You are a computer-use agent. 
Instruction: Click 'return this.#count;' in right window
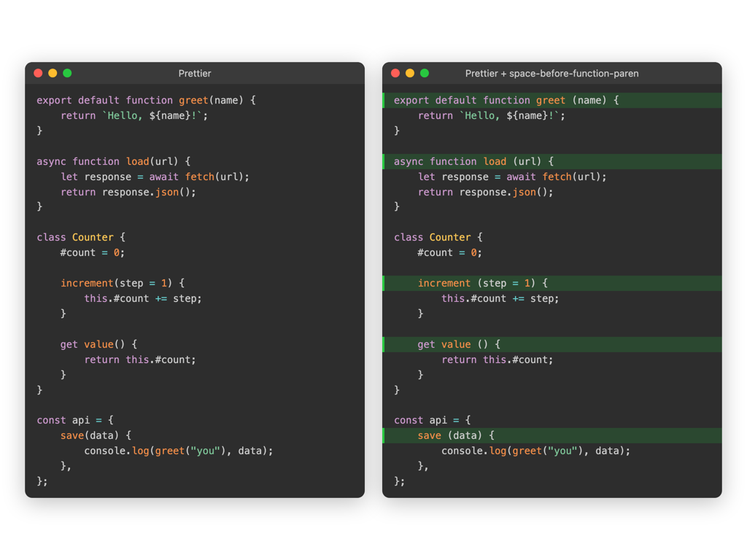coord(498,359)
